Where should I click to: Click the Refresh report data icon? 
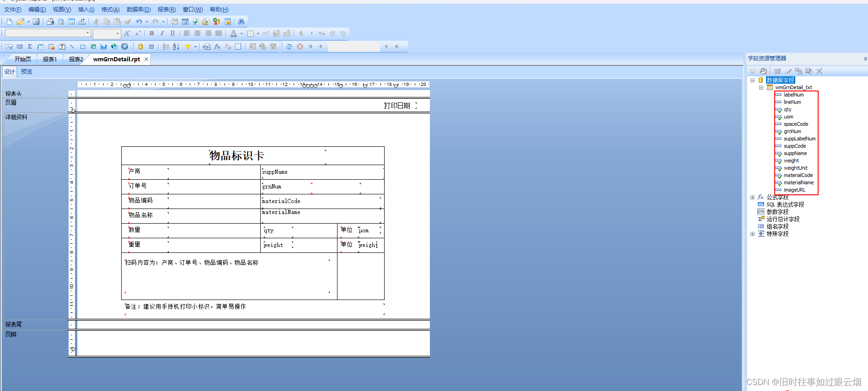pyautogui.click(x=289, y=47)
